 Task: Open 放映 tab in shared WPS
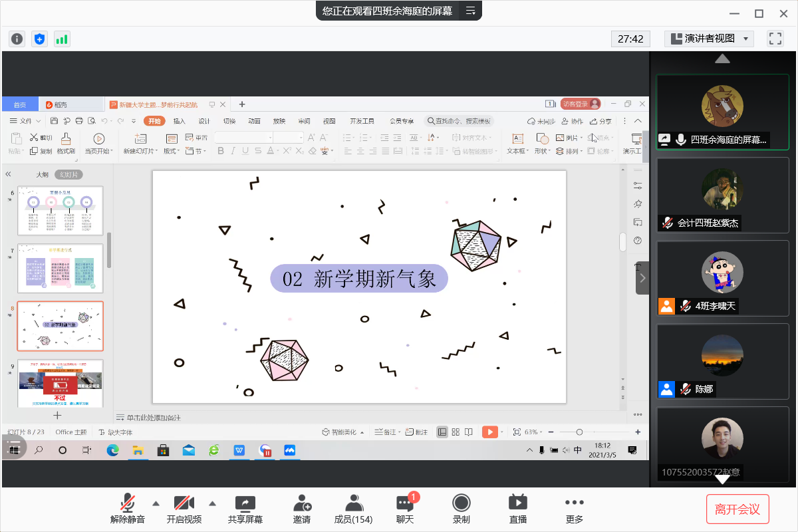[279, 121]
